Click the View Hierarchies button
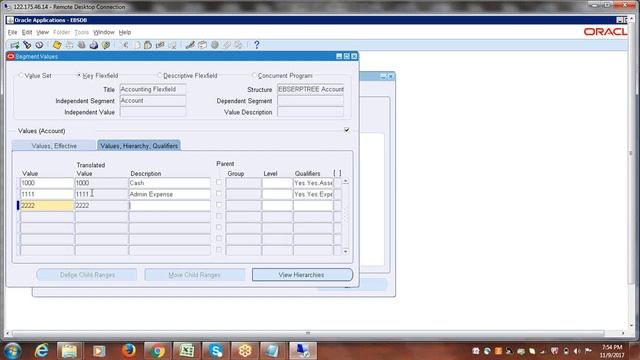The width and height of the screenshot is (640, 360). (302, 275)
